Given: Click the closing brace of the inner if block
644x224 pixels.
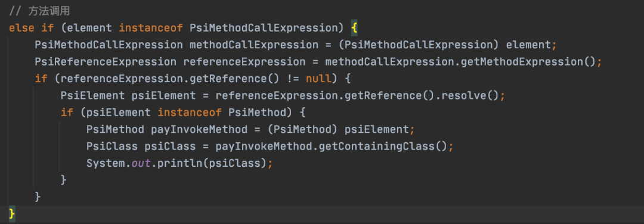Looking at the screenshot, I should (63, 180).
